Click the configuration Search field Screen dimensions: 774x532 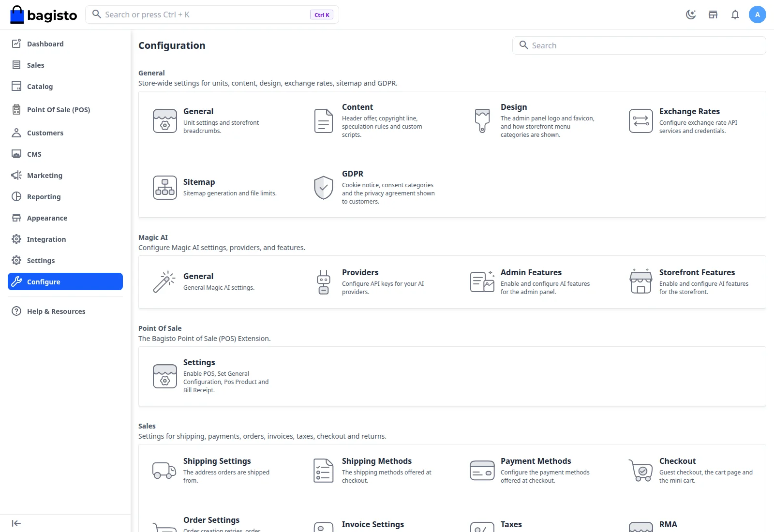tap(639, 45)
